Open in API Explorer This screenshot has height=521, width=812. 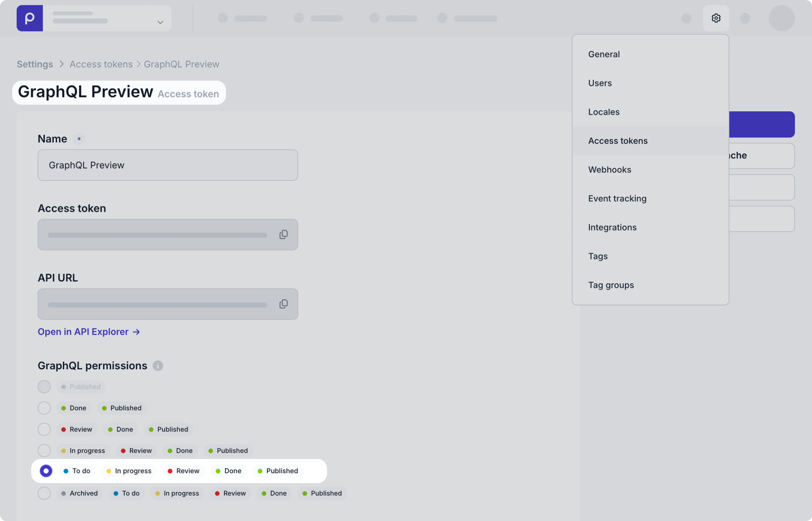click(83, 332)
